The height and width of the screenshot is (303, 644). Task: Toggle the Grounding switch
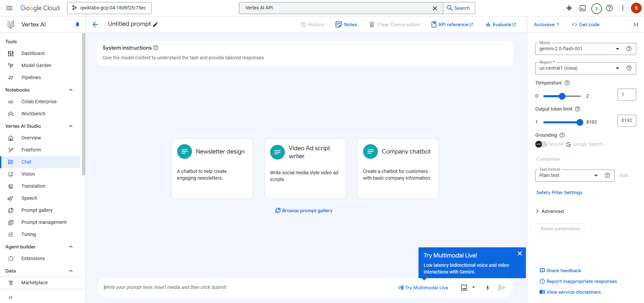(541, 144)
